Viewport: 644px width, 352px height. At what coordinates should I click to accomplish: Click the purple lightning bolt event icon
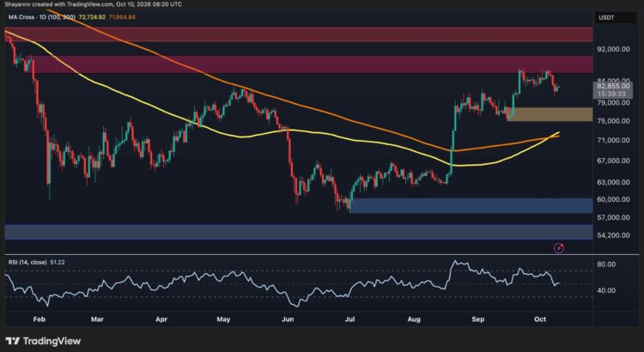pos(559,247)
